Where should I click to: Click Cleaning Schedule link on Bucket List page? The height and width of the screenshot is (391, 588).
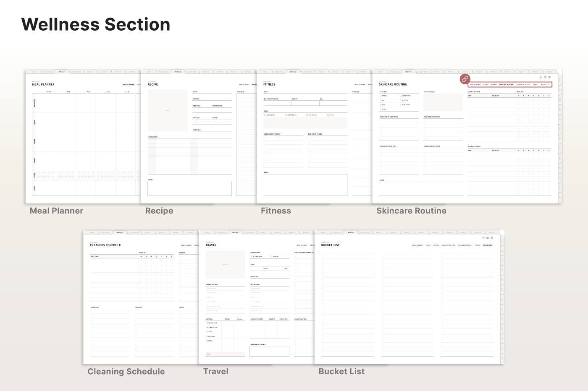click(465, 245)
